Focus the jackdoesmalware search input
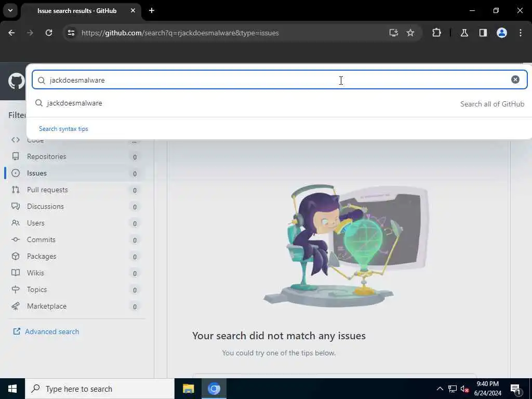Screen dimensions: 532x399 pyautogui.click(x=280, y=79)
